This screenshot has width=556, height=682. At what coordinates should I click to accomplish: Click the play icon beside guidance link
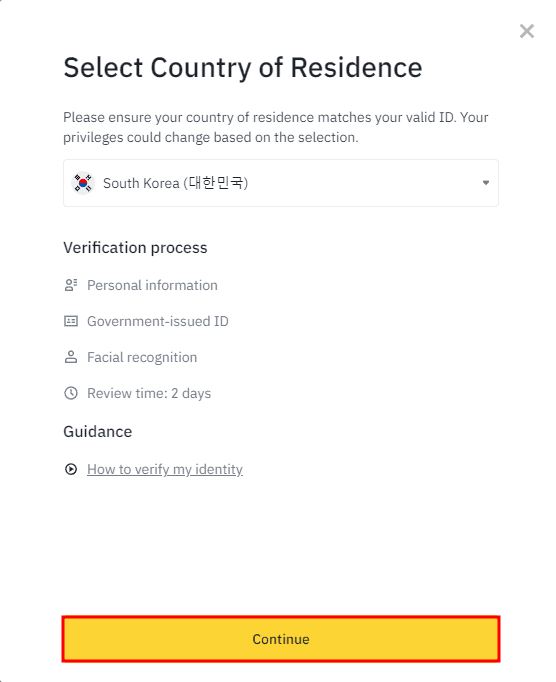tap(70, 469)
